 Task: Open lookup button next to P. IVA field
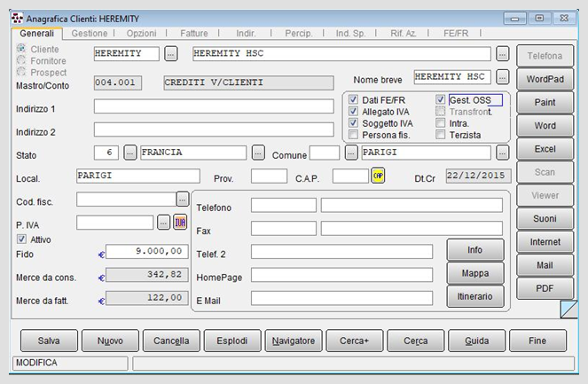point(163,223)
